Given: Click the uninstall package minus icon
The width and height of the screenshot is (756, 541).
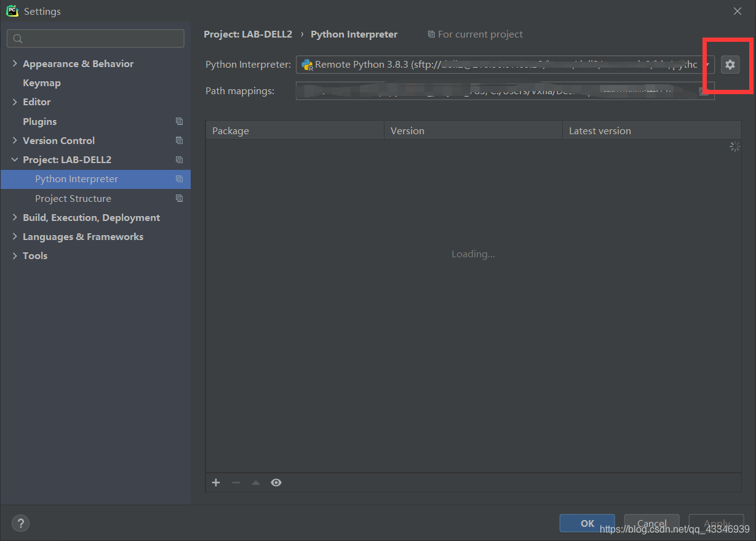Looking at the screenshot, I should point(236,483).
